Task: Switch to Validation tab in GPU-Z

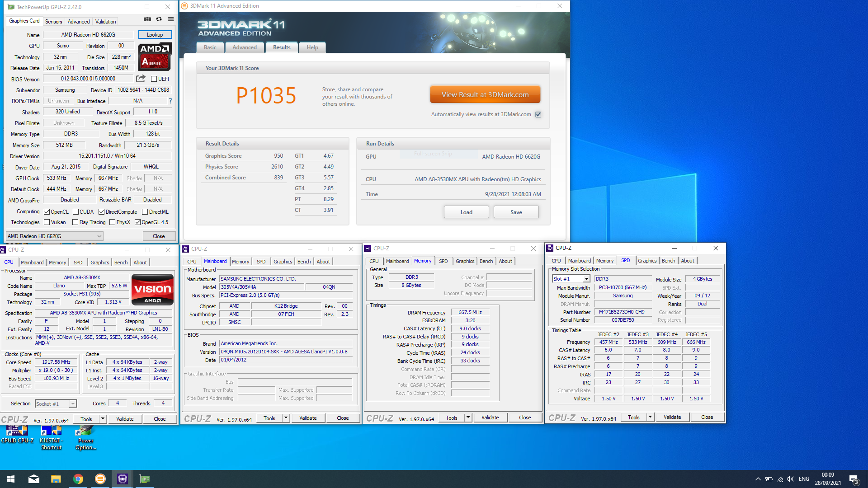Action: pos(105,22)
